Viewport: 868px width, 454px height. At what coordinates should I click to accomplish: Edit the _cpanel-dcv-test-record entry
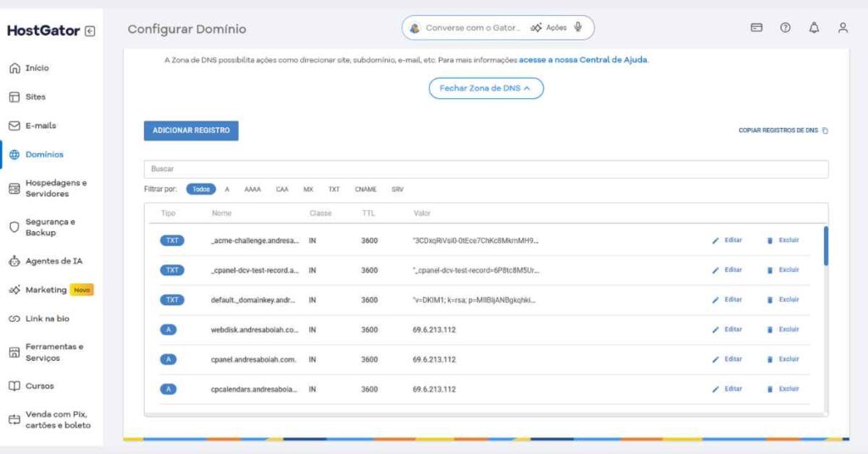pyautogui.click(x=727, y=270)
